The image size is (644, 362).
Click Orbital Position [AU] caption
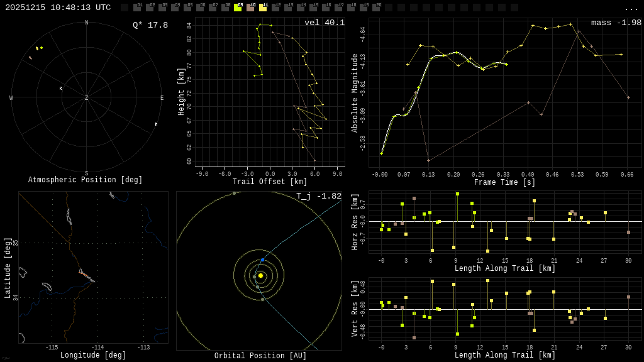[x=260, y=356]
